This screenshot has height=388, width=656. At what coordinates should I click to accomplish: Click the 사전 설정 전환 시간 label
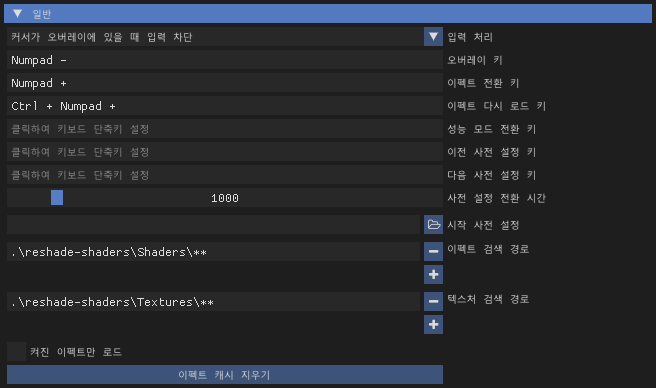click(496, 198)
